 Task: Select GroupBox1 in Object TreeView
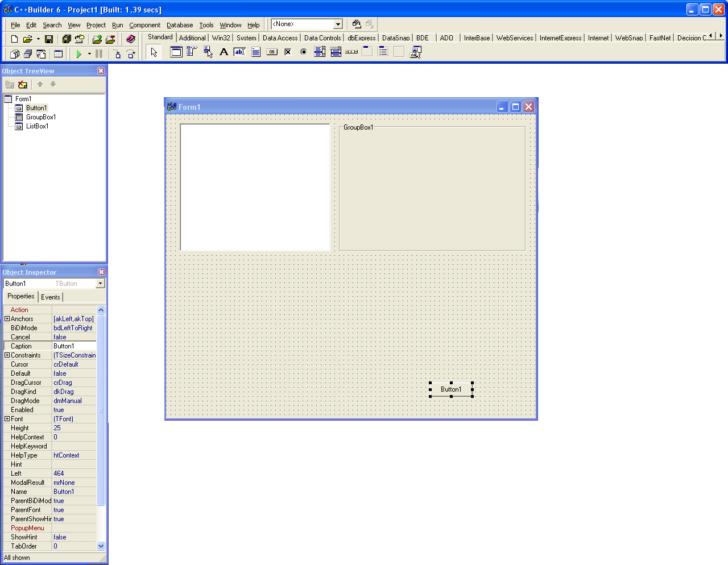[41, 117]
